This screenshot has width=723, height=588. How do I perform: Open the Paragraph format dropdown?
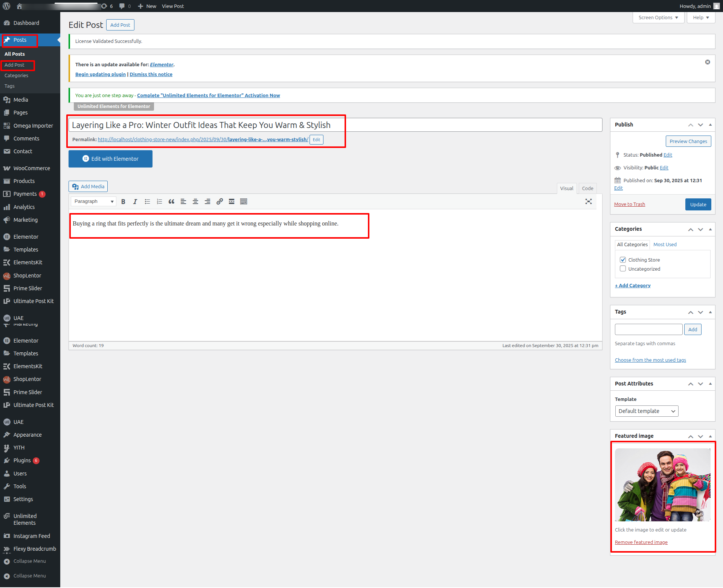(x=93, y=202)
